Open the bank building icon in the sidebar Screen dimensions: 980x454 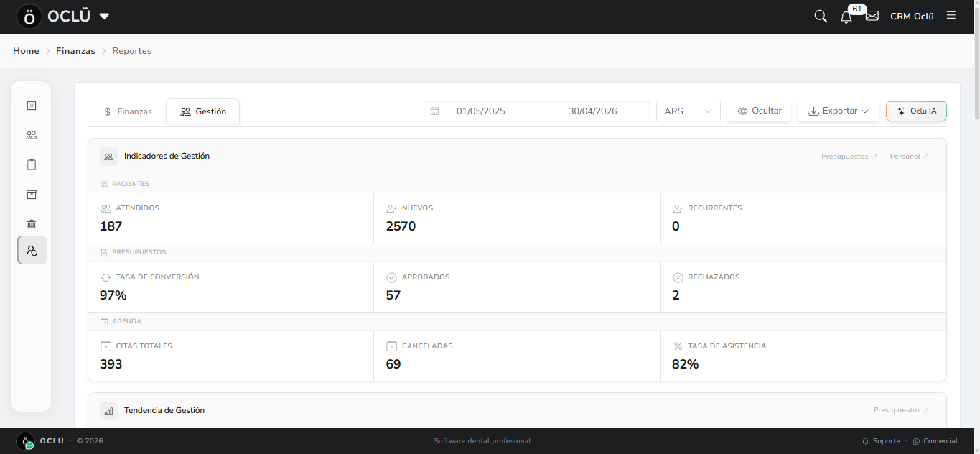32,224
